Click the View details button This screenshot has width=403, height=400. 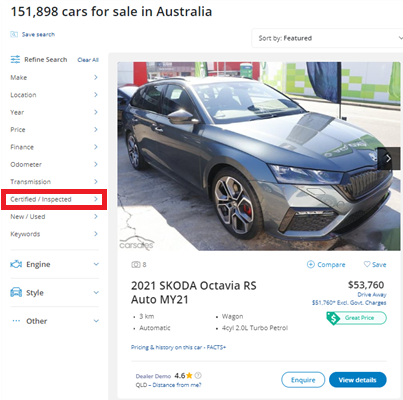pos(358,380)
